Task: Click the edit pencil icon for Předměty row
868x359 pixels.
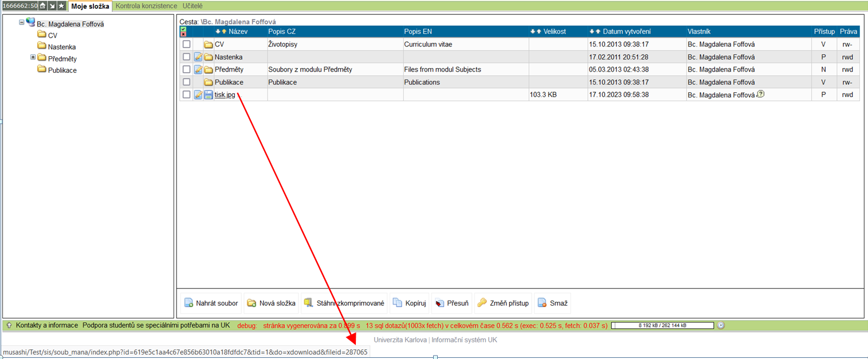Action: coord(198,69)
